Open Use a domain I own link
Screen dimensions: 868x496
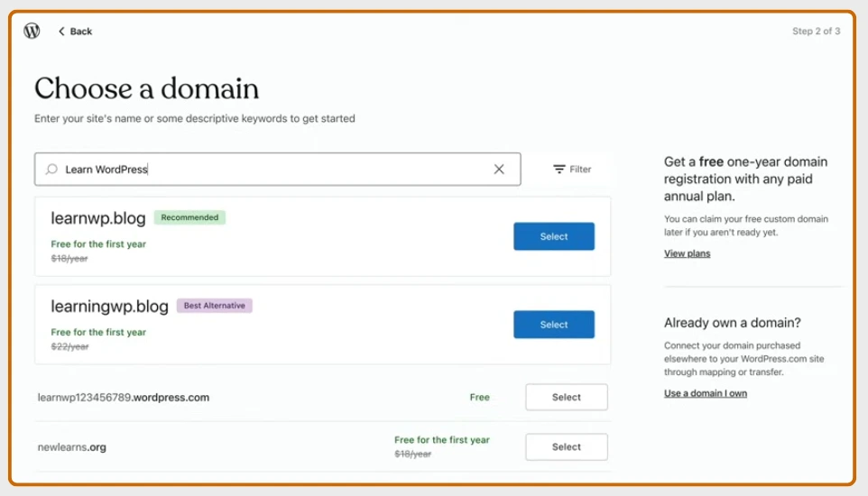pyautogui.click(x=706, y=393)
